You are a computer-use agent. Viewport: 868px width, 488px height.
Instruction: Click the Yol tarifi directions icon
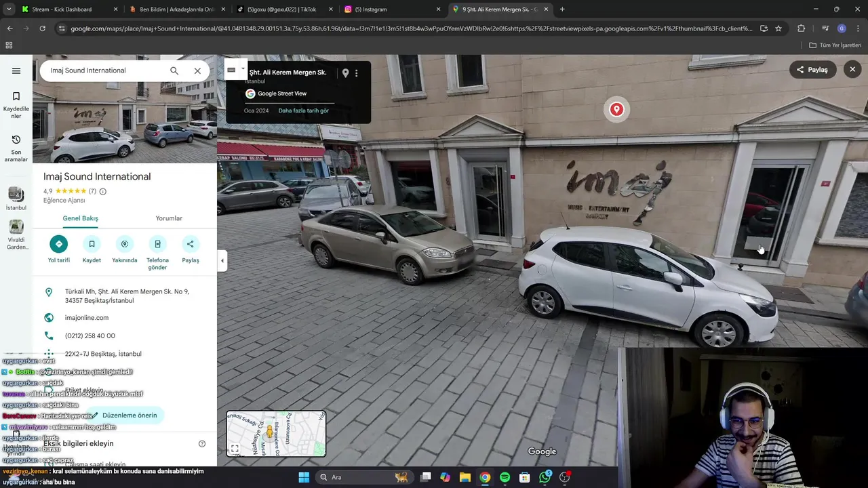click(59, 244)
